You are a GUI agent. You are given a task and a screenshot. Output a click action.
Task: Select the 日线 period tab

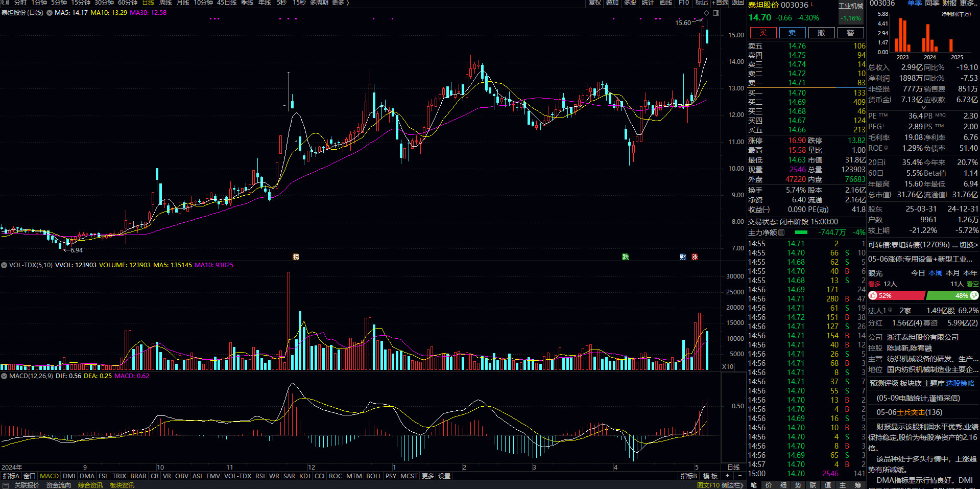click(148, 3)
